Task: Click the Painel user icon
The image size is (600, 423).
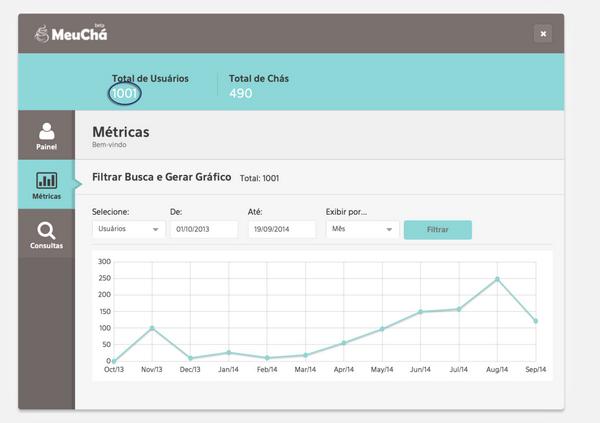Action: pyautogui.click(x=46, y=131)
